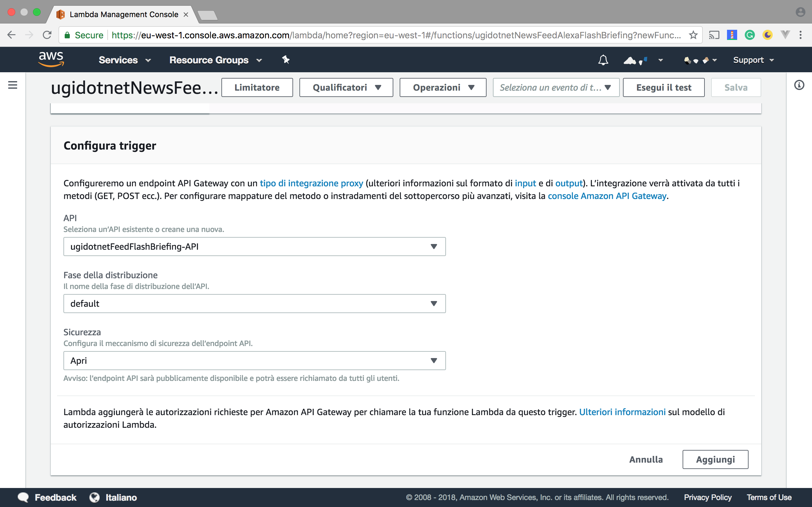Click the Feedback speech bubble icon

23,497
